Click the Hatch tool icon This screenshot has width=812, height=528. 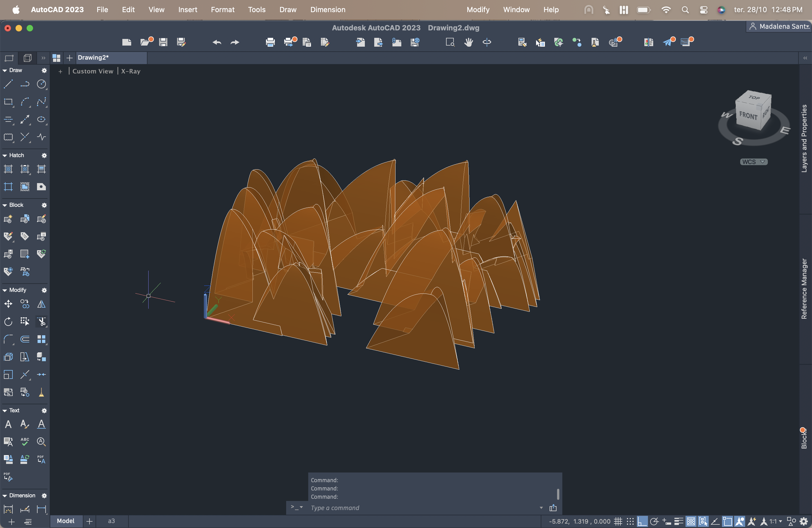[8, 169]
